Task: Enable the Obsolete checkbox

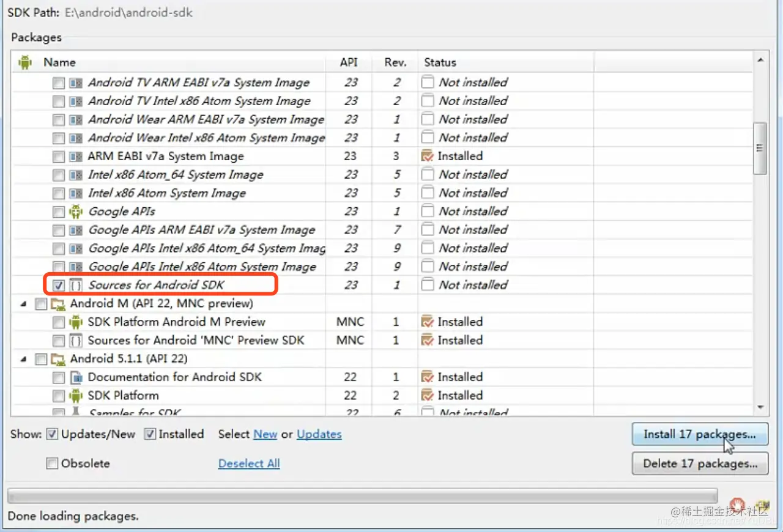Action: [53, 464]
